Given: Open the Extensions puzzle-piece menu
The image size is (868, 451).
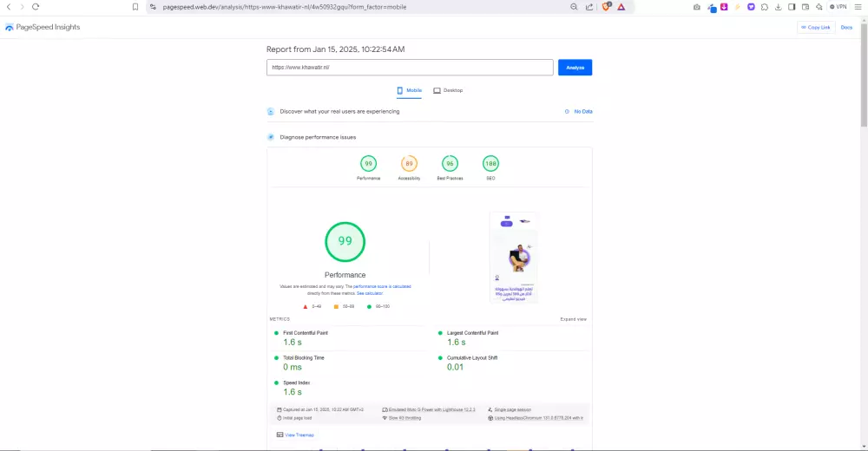Looking at the screenshot, I should pyautogui.click(x=765, y=7).
